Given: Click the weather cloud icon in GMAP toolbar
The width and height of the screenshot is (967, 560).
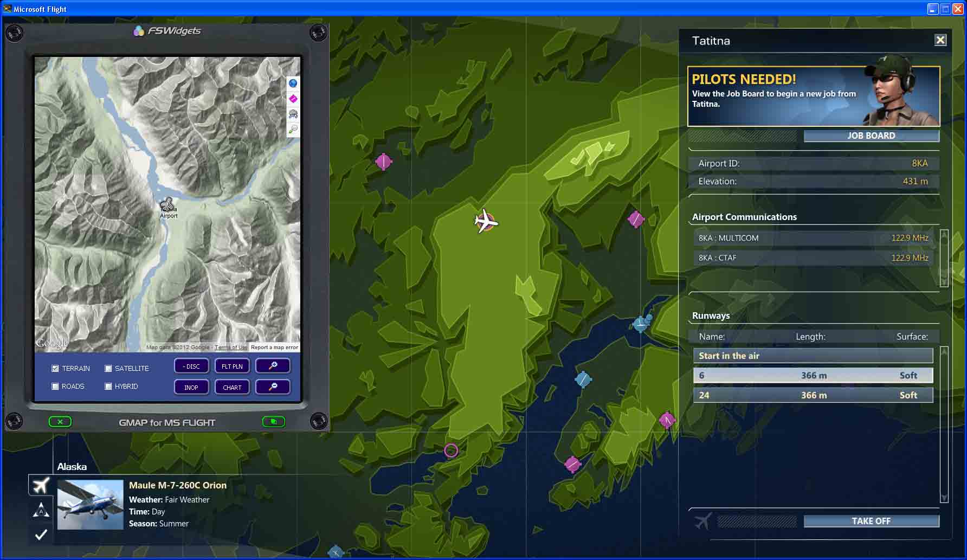Looking at the screenshot, I should pyautogui.click(x=293, y=114).
